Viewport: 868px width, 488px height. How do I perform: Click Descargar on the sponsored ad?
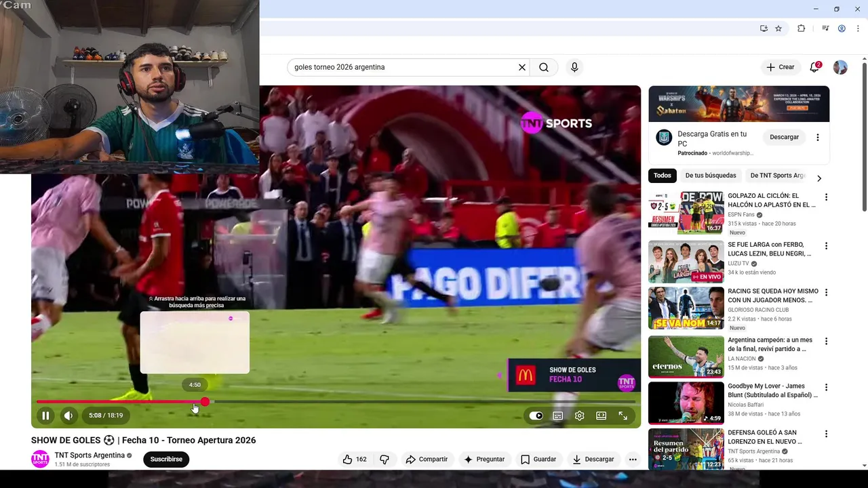(x=785, y=137)
